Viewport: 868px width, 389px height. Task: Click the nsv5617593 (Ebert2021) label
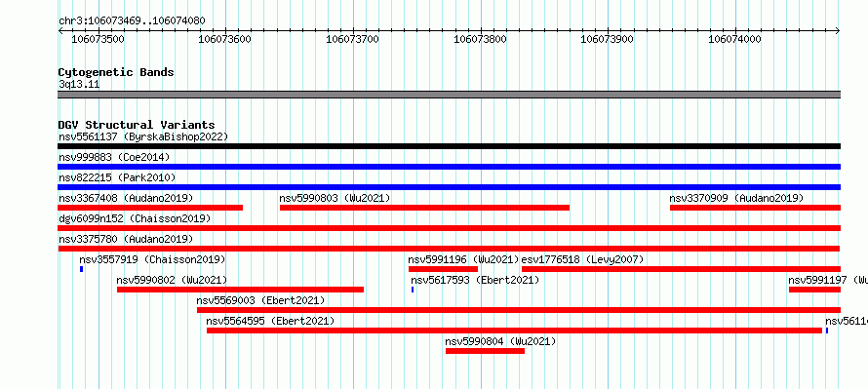[x=475, y=280]
